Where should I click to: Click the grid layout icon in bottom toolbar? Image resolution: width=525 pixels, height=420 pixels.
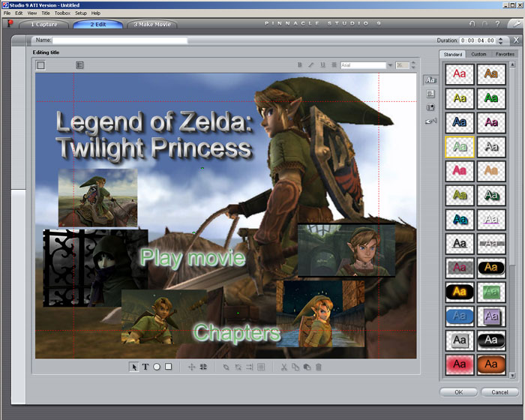tap(261, 367)
